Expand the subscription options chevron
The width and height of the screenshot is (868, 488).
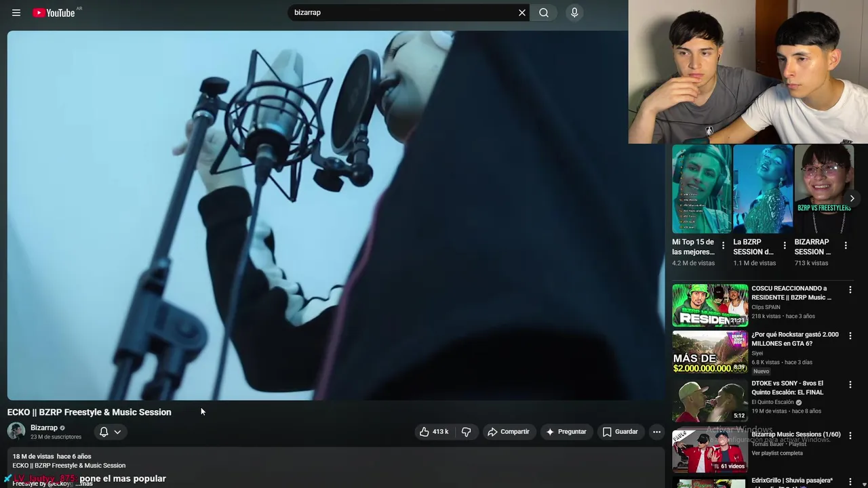(x=117, y=432)
